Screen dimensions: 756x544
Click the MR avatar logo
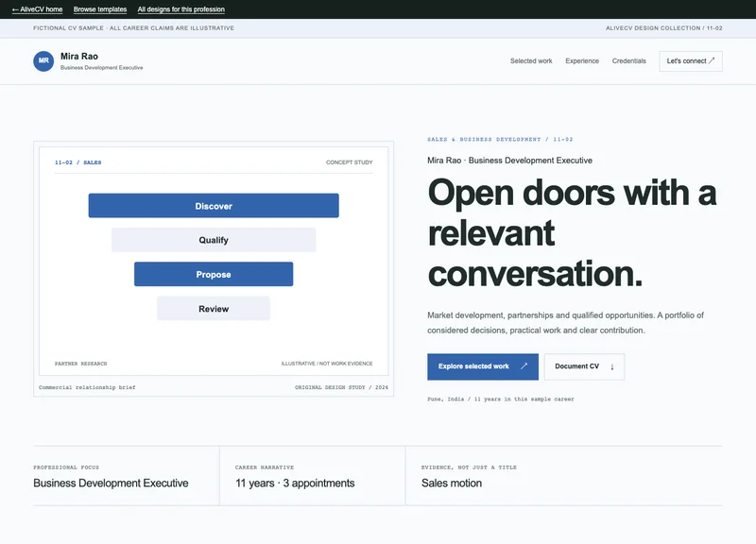pos(43,61)
